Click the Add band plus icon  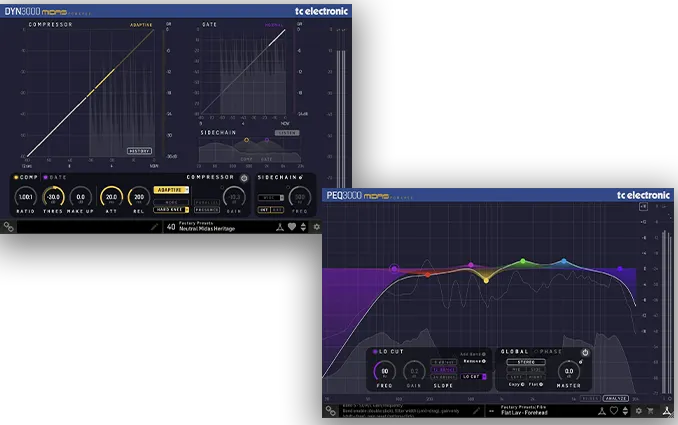point(483,354)
